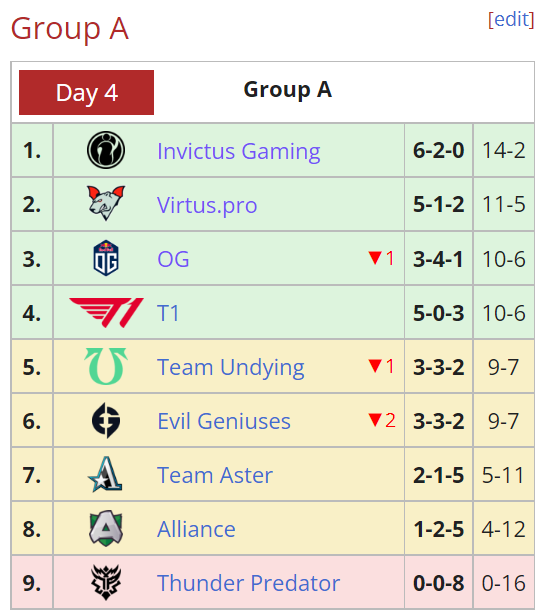Click the OG Red Bull logo
This screenshot has height=615, width=543.
coord(106,258)
